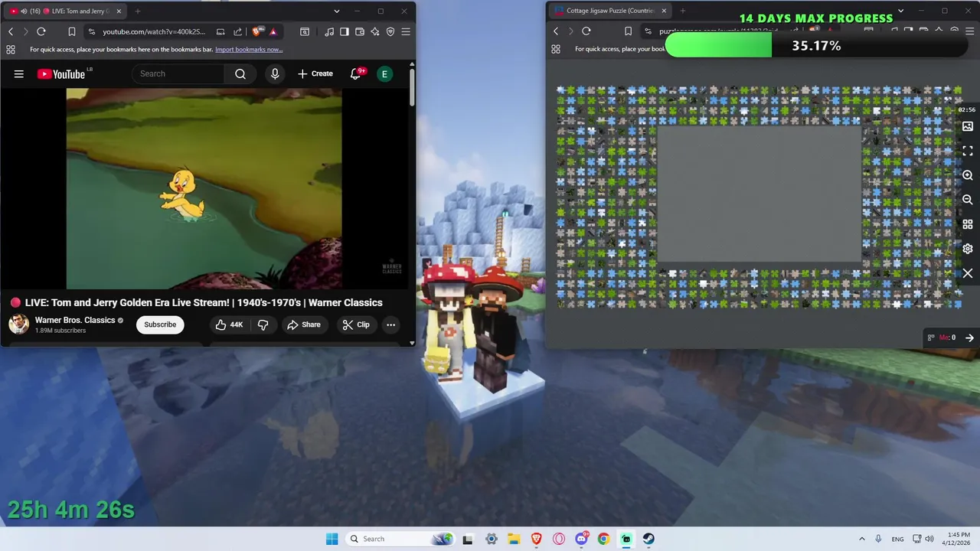Go back in the YouTube browser window
Image resolution: width=980 pixels, height=551 pixels.
coord(11,31)
